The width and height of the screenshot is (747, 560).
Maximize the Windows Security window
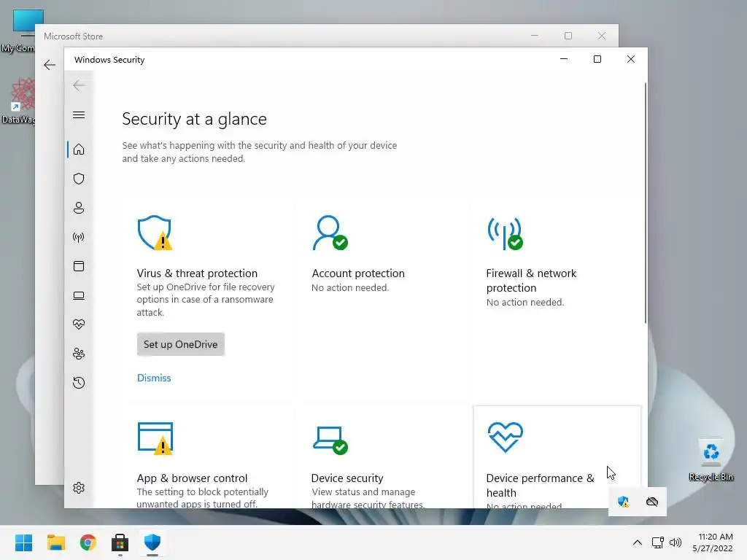tap(597, 59)
